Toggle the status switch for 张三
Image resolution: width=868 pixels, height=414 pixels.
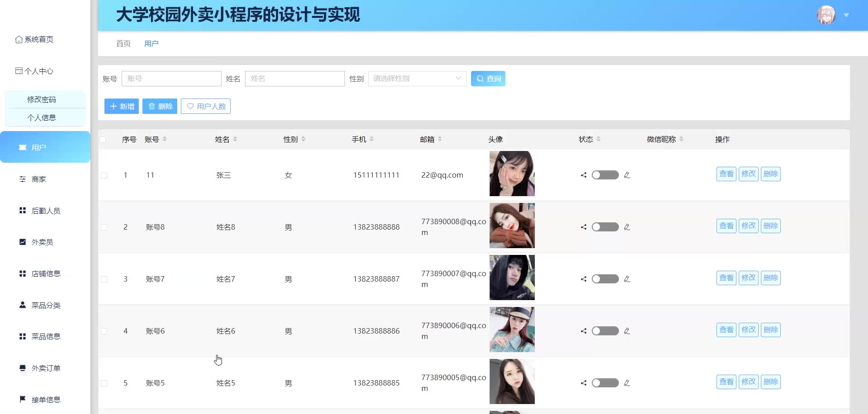(605, 175)
